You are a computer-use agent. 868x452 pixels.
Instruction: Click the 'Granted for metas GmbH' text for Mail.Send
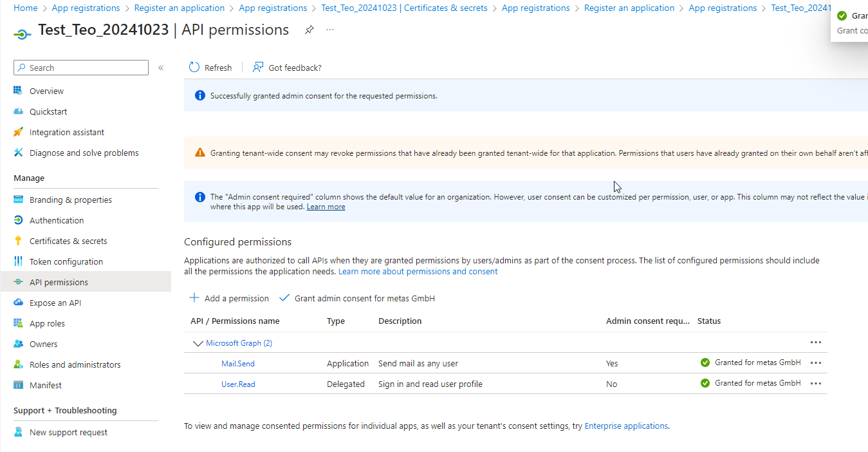pos(758,363)
